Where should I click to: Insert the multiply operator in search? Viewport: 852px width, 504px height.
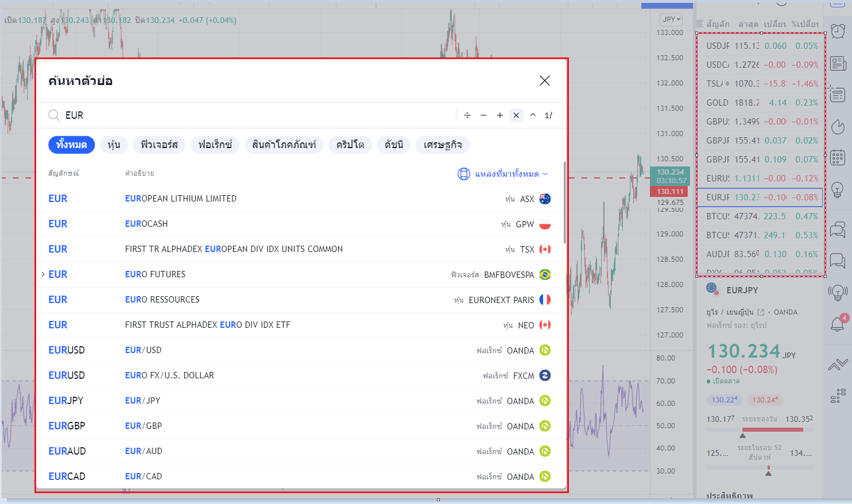516,115
